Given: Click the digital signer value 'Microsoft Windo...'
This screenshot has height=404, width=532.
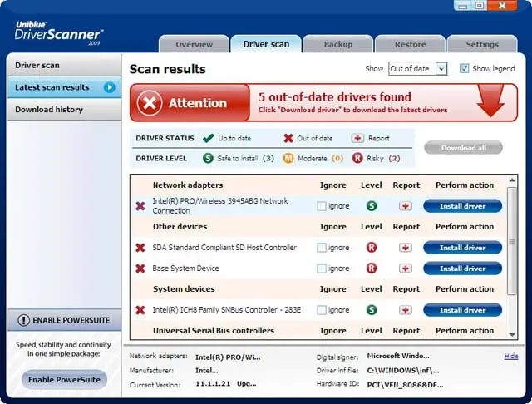Looking at the screenshot, I should coord(398,356).
